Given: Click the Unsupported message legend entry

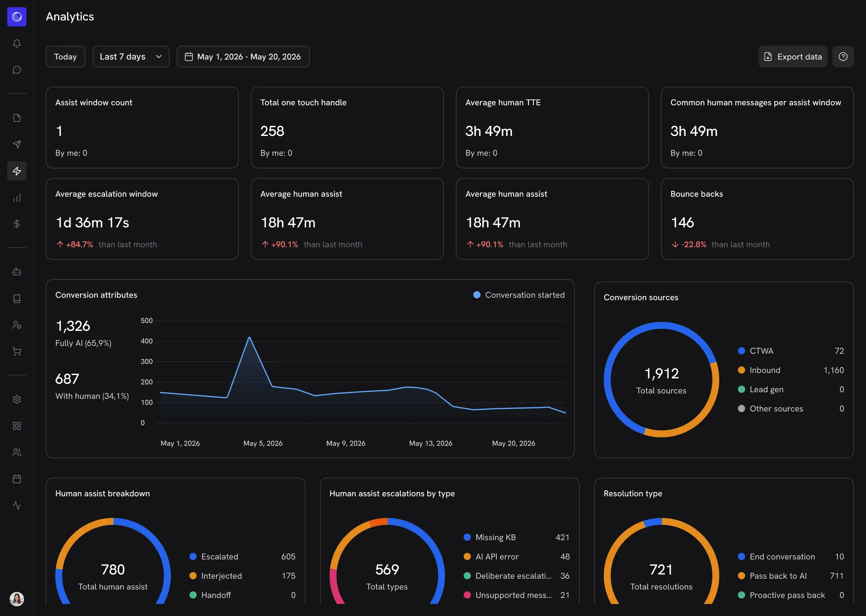Looking at the screenshot, I should point(516,595).
